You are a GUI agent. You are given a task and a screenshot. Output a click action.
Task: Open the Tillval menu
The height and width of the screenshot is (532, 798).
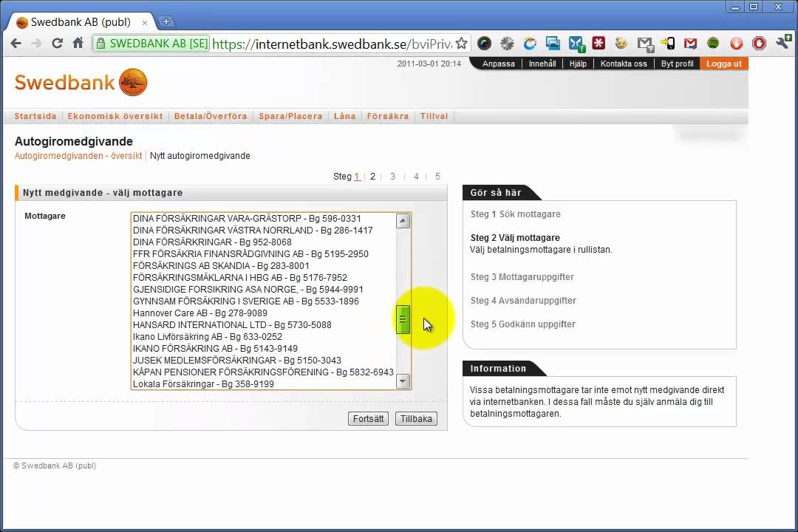tap(434, 116)
